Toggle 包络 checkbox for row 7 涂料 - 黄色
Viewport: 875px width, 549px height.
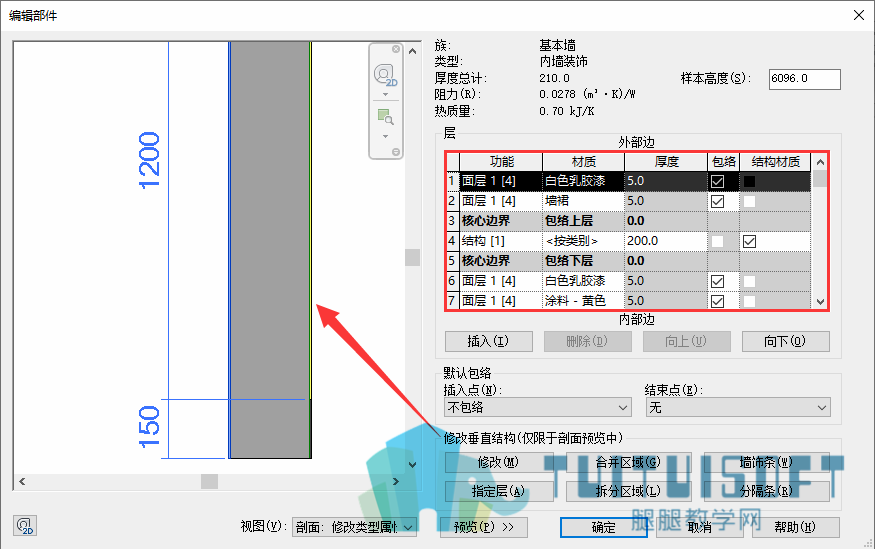click(x=718, y=301)
